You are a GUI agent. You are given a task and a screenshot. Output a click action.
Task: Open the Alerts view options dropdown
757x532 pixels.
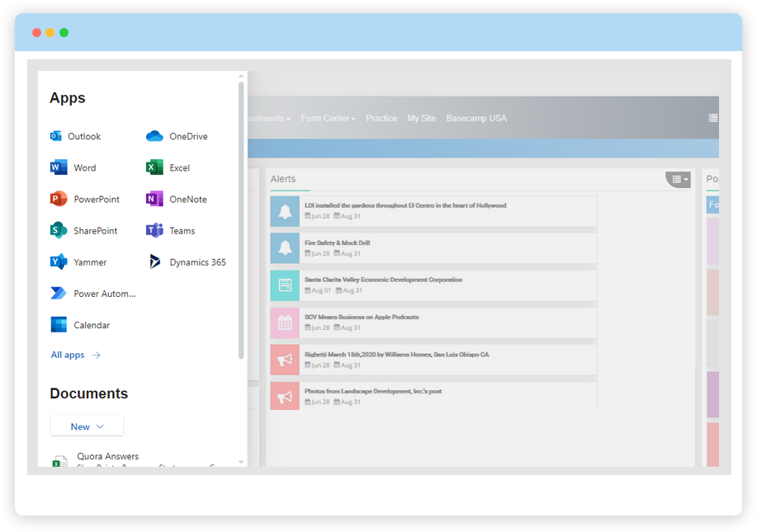point(679,180)
